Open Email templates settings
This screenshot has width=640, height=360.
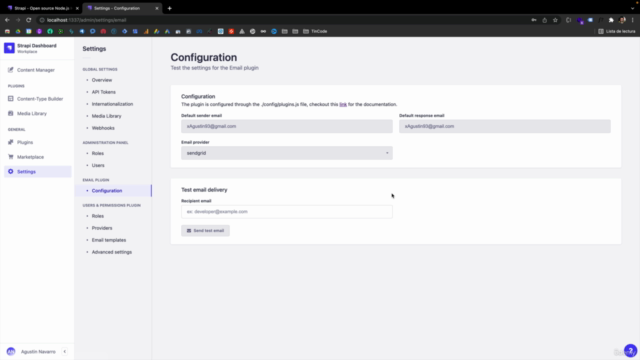109,240
